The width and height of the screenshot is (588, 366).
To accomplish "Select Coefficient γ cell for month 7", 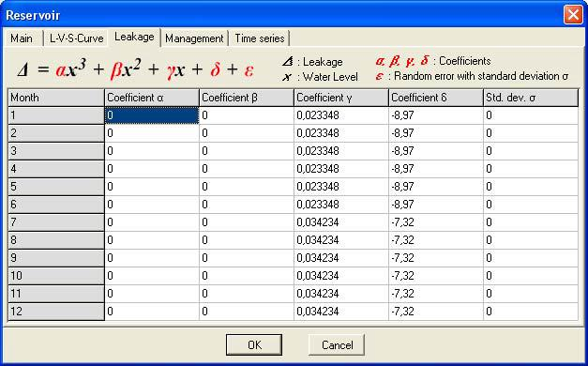I will (x=341, y=222).
